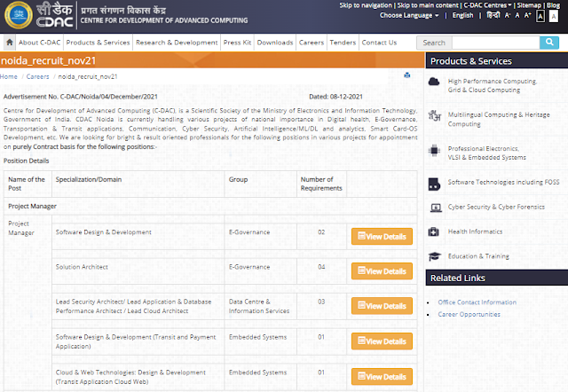Open Software Technologies including FOSS link
This screenshot has height=392, width=568.
pos(503,182)
